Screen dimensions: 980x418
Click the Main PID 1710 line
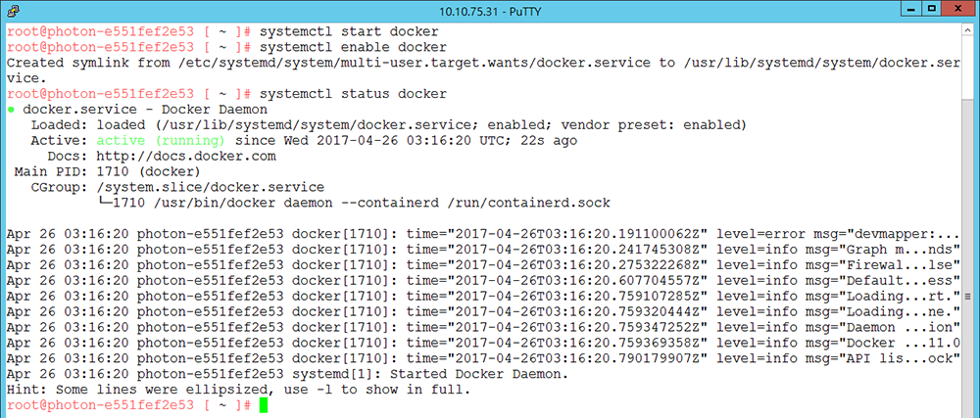107,172
